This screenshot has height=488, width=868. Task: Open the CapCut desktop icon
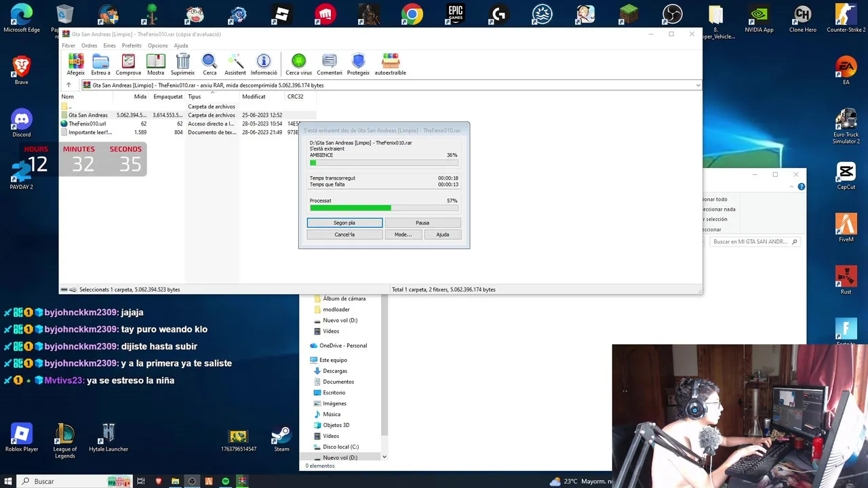(x=846, y=176)
